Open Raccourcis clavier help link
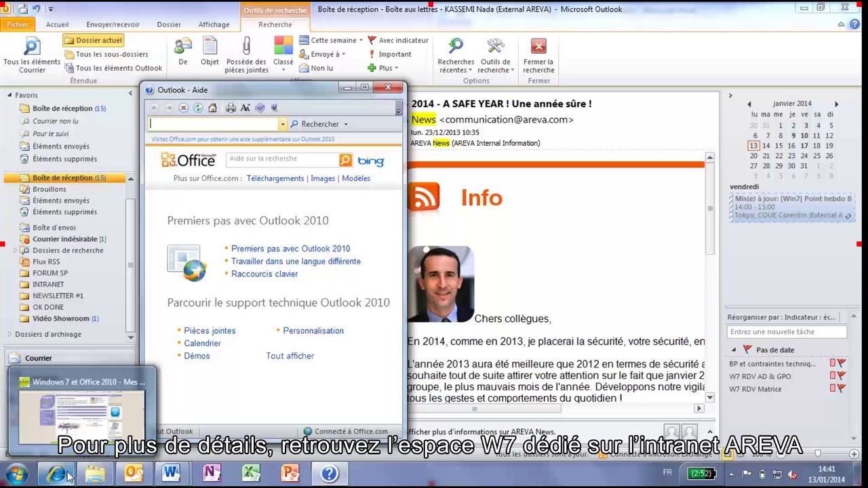The image size is (868, 488). pyautogui.click(x=264, y=274)
